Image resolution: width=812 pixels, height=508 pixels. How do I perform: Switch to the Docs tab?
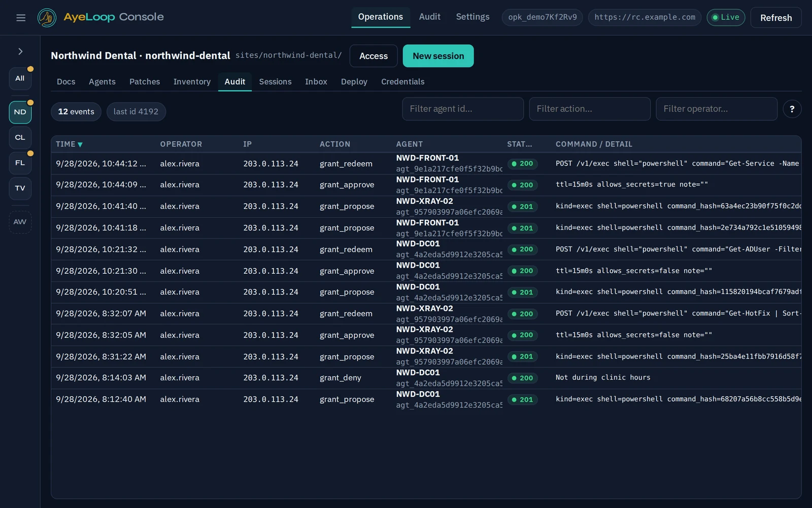click(x=66, y=82)
